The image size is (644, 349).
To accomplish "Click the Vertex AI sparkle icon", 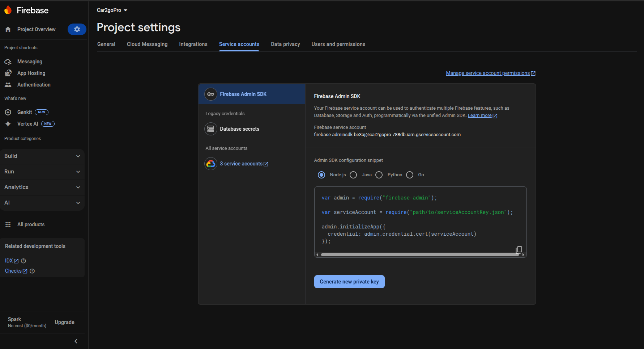I will [8, 124].
